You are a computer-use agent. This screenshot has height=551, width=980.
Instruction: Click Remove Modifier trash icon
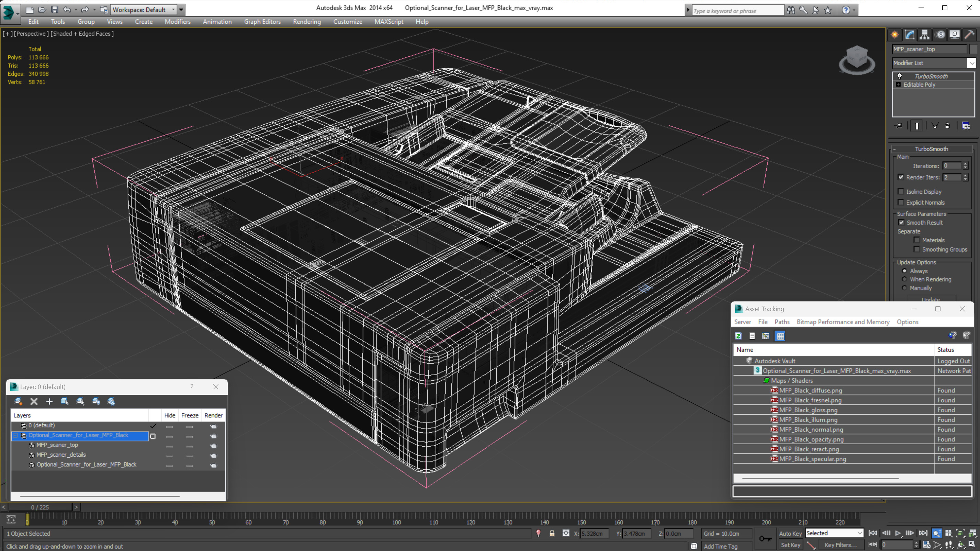point(947,126)
